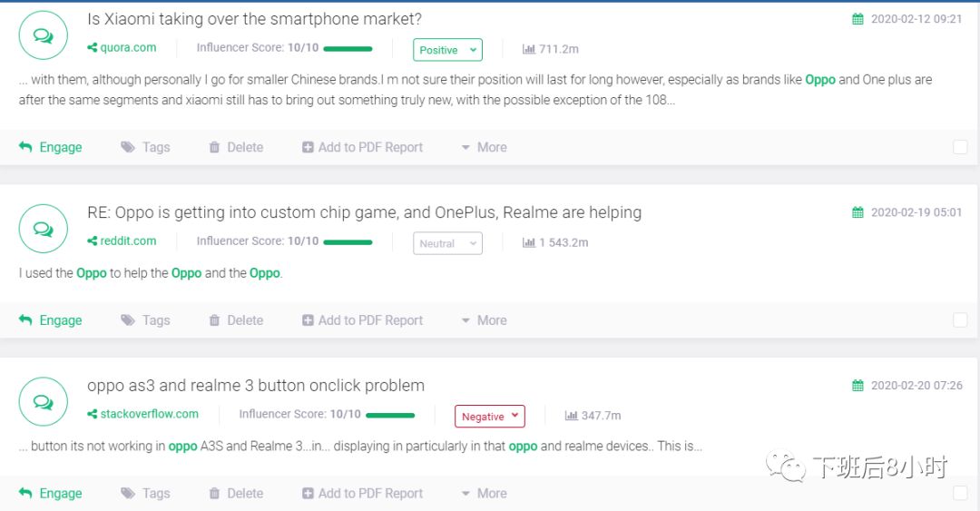The image size is (980, 511).
Task: Add the reddit mention to PDF Report
Action: coord(362,320)
